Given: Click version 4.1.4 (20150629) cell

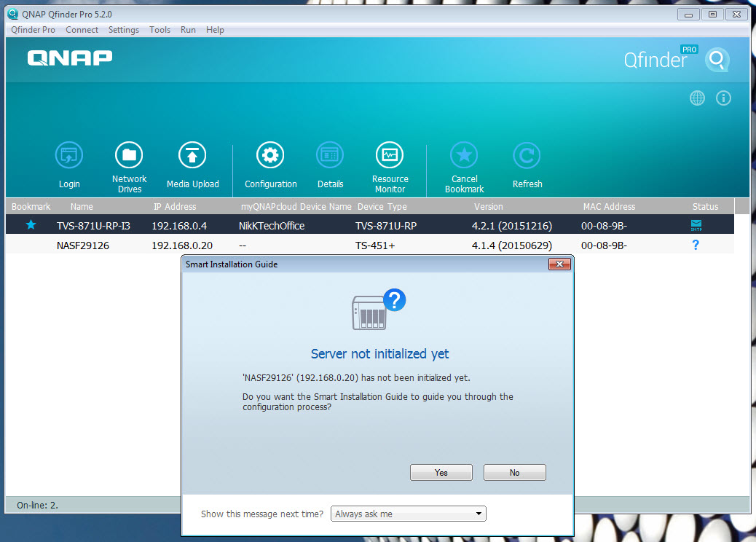Looking at the screenshot, I should [512, 246].
